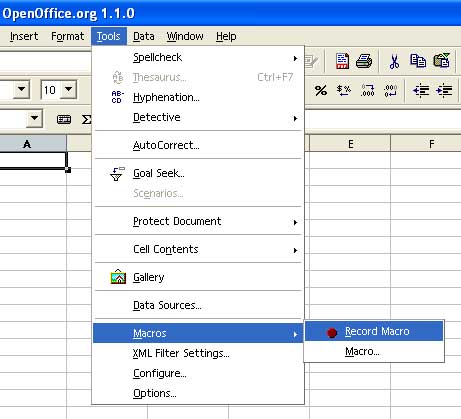Click the Decrease Indent icon
This screenshot has height=419, width=461.
421,90
